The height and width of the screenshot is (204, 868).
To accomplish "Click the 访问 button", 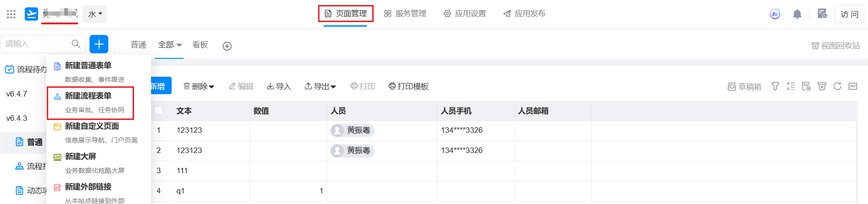I will 849,14.
